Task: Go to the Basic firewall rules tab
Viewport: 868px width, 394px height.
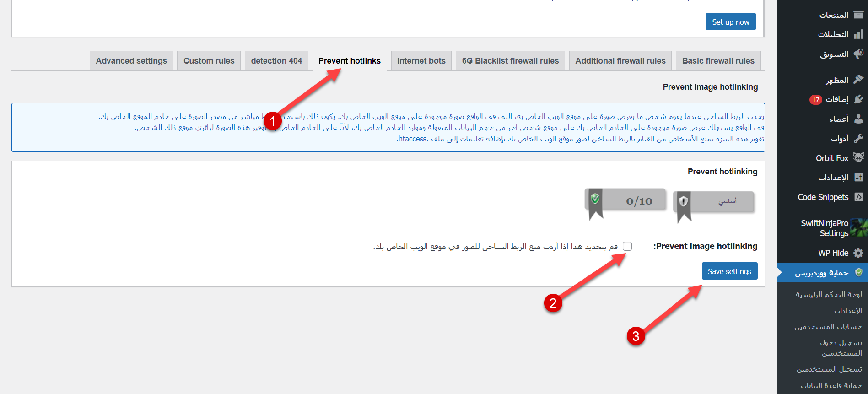Action: [x=718, y=61]
